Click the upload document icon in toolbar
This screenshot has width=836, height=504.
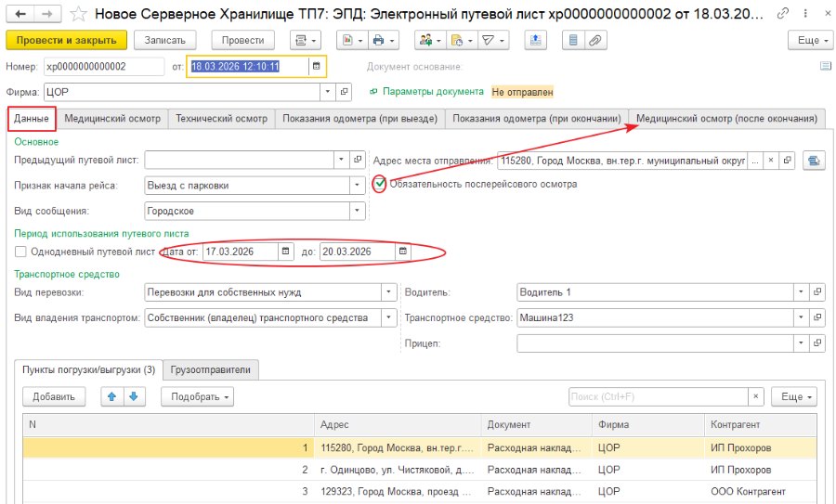tap(535, 40)
